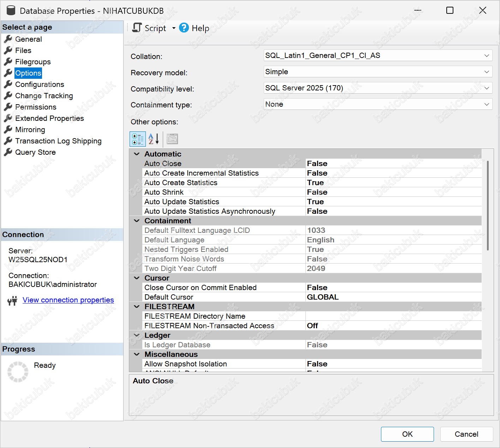Click the Alphabetical sort icon
500x448 pixels.
point(154,139)
